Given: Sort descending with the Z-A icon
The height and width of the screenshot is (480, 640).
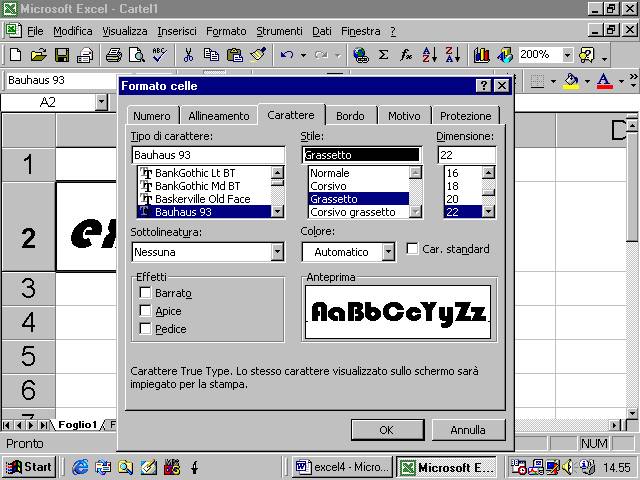Looking at the screenshot, I should (453, 55).
